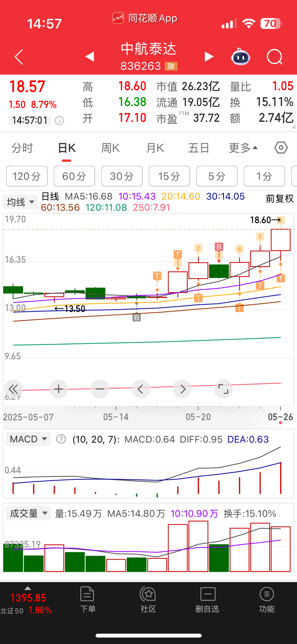
Task: Zoom in chart with plus button
Action: pos(59,389)
